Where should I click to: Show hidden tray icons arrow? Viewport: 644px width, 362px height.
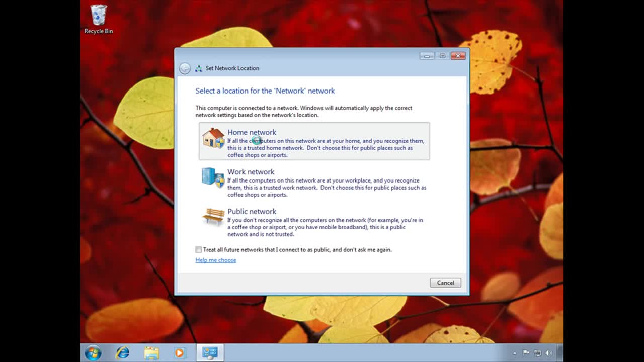tap(515, 353)
